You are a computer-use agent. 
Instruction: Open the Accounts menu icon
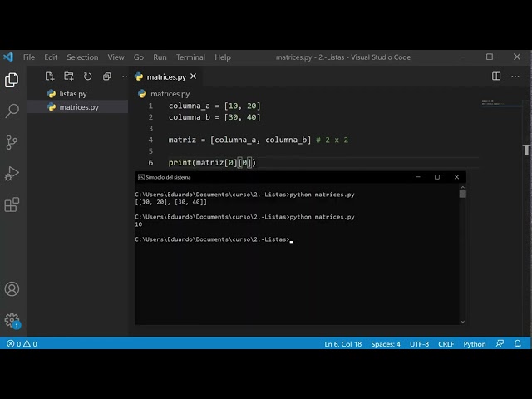click(x=12, y=289)
